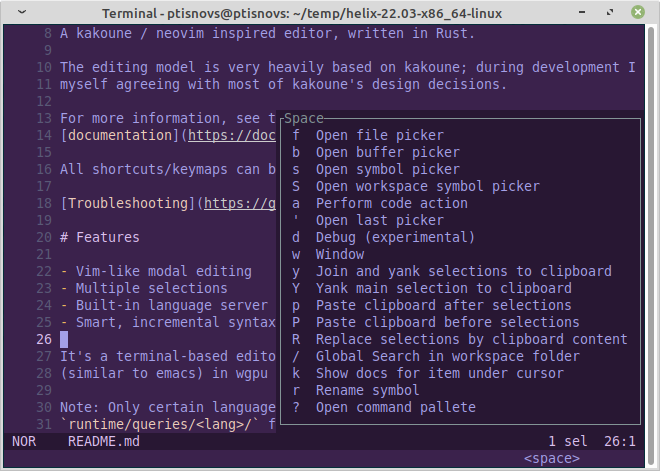Click 'Global Search in workspace folder'
660x471 pixels.
(436, 357)
